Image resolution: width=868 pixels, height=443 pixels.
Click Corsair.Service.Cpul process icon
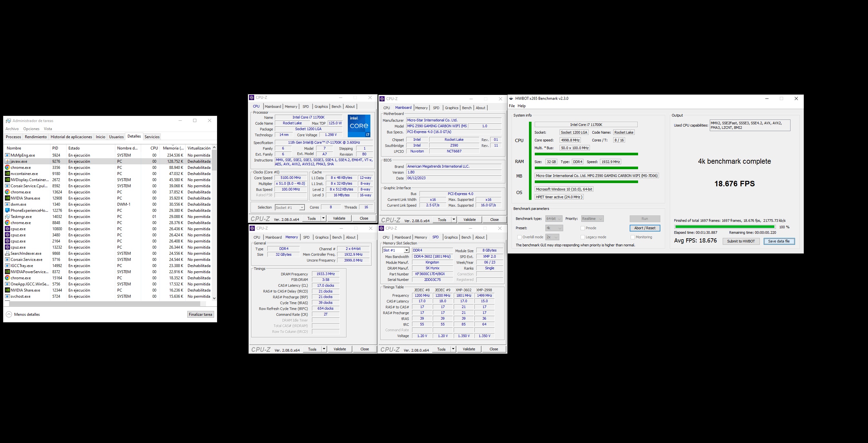(7, 186)
